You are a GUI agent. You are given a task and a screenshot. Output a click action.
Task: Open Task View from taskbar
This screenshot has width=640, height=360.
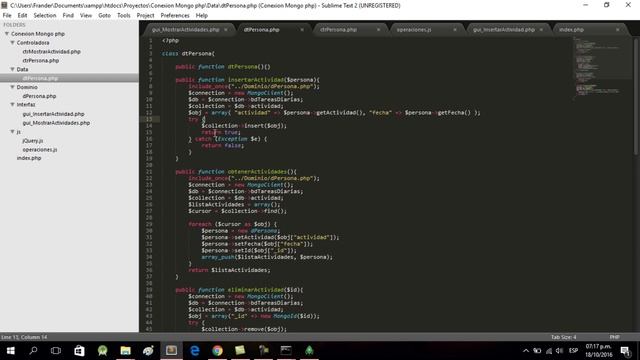click(x=56, y=351)
